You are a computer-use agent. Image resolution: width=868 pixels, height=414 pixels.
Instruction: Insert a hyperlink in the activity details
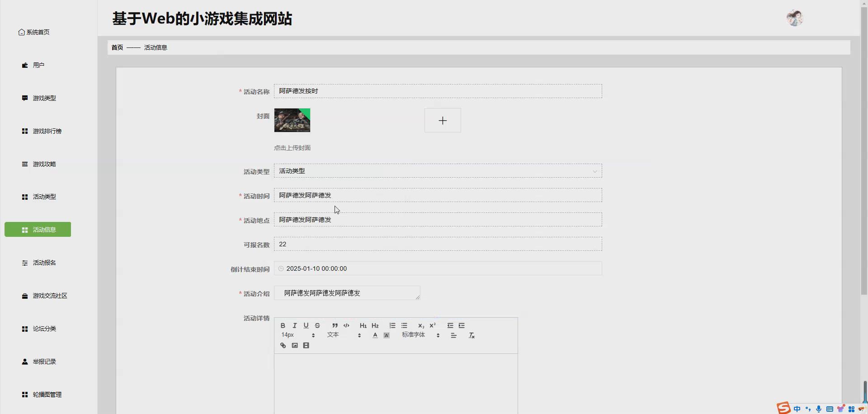pos(283,345)
